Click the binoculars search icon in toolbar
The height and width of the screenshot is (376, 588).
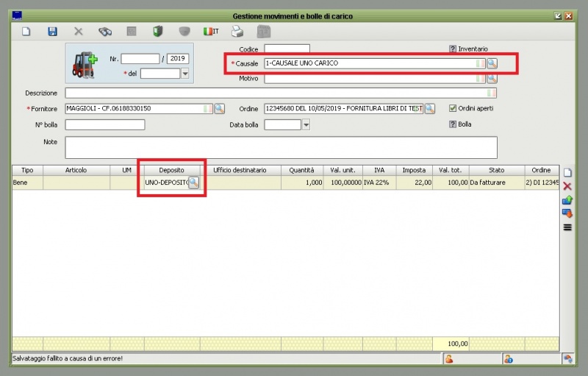pyautogui.click(x=105, y=32)
